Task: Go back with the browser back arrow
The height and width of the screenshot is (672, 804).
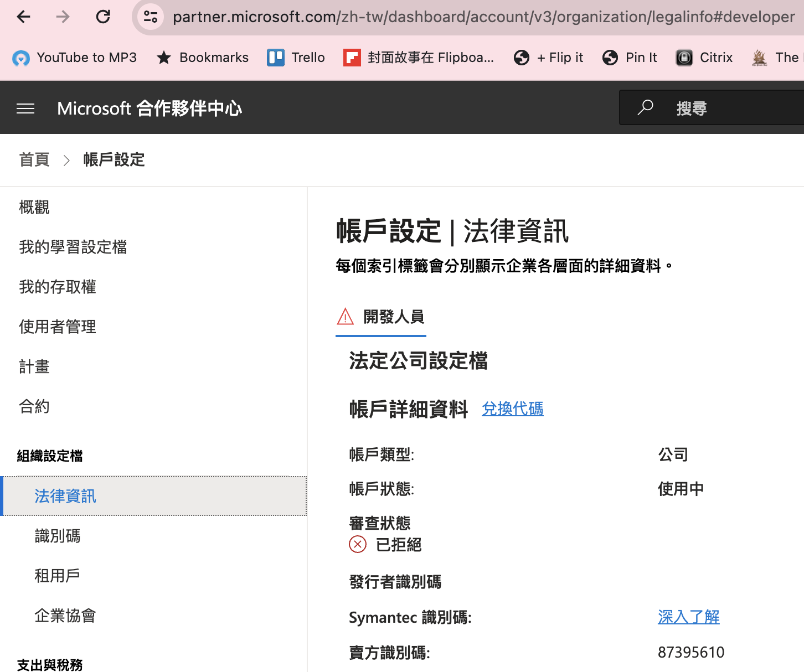Action: tap(23, 17)
